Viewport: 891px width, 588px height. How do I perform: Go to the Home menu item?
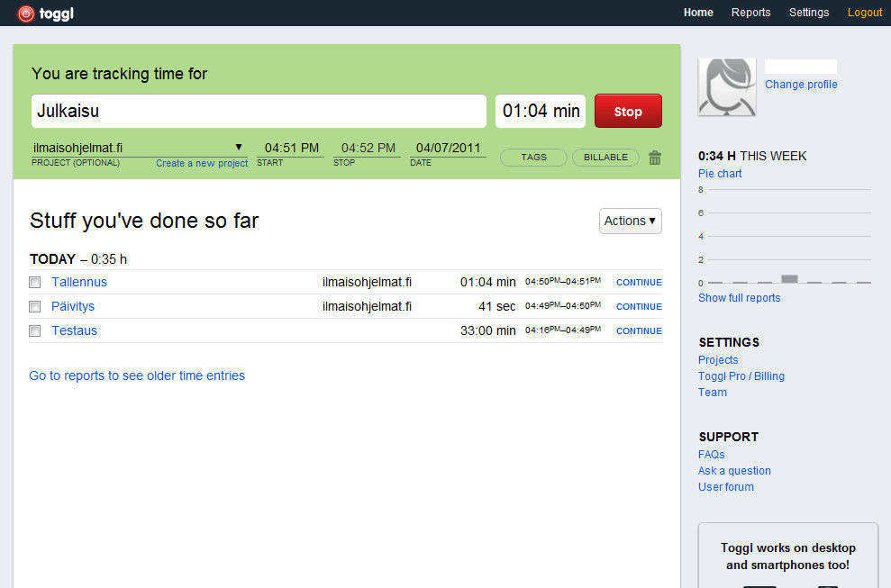[x=698, y=13]
